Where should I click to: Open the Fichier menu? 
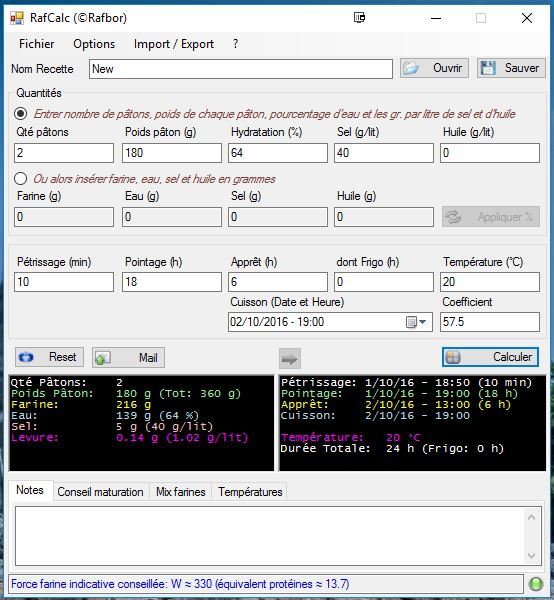(x=37, y=44)
